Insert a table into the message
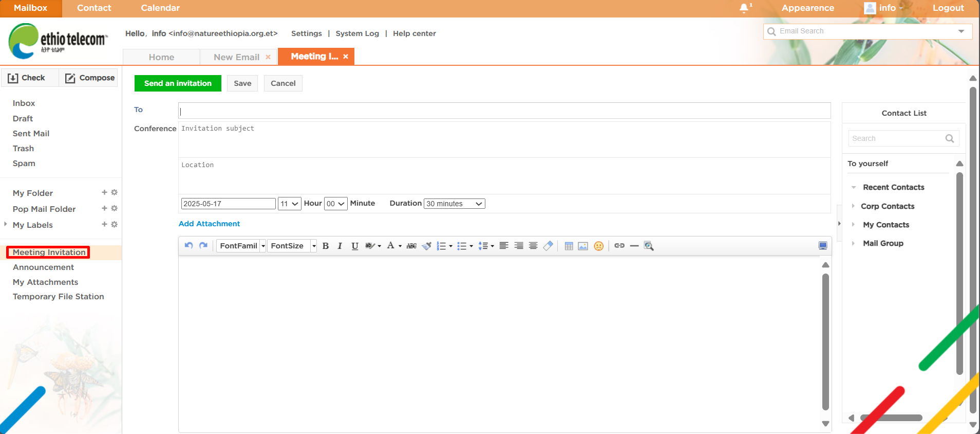 click(569, 246)
